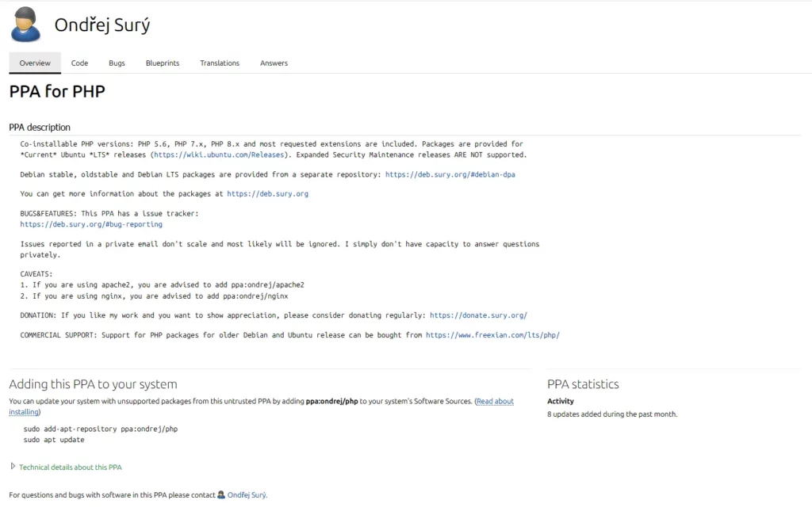The image size is (812, 519).
Task: Click the person icon beside the contact name
Action: [x=221, y=494]
